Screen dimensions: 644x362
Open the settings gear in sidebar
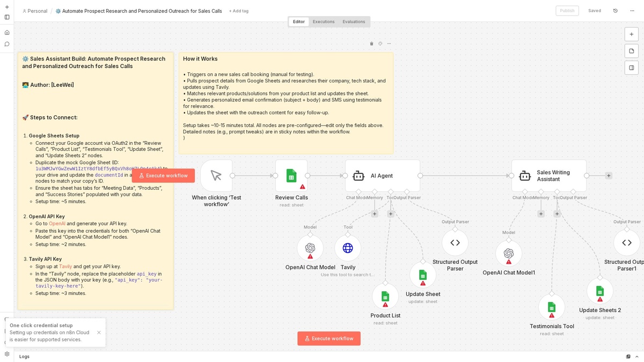click(x=7, y=354)
